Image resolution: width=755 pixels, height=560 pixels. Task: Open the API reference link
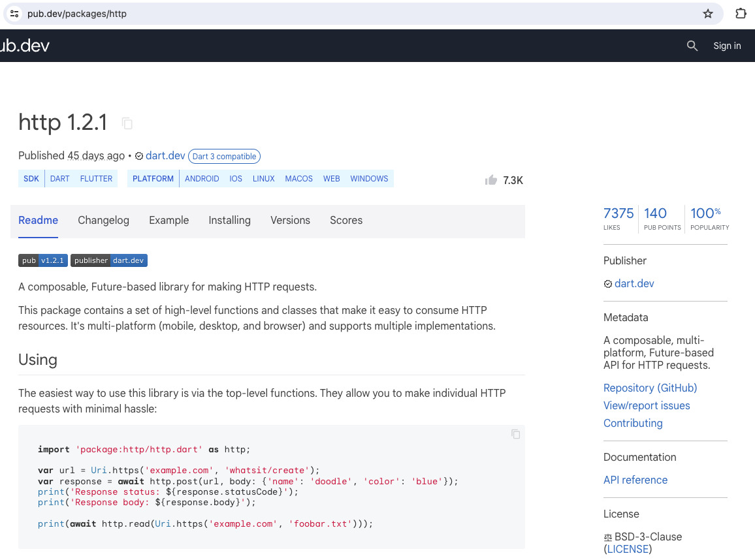pos(635,480)
